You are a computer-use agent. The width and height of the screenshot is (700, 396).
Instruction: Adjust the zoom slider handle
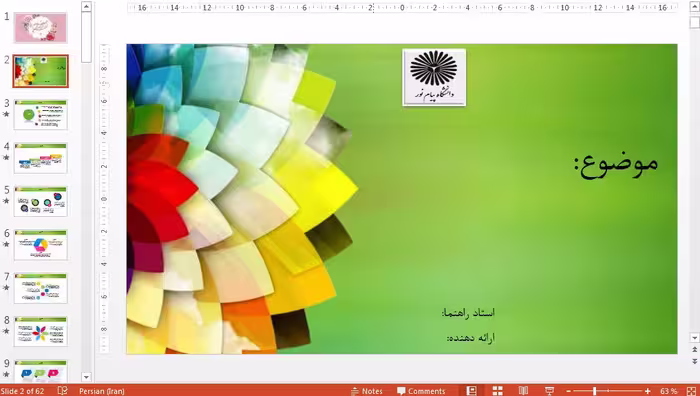click(x=594, y=391)
